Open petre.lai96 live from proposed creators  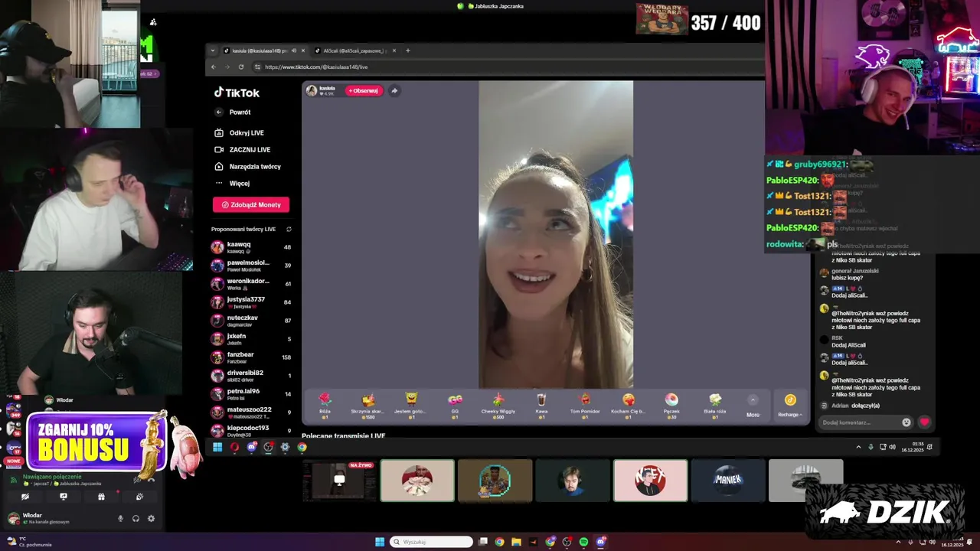point(252,394)
